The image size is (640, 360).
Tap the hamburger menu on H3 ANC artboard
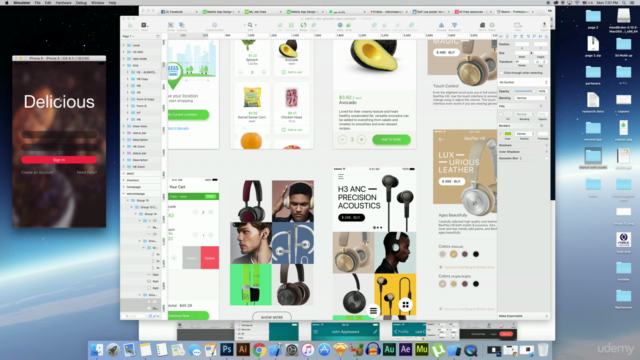click(x=341, y=176)
